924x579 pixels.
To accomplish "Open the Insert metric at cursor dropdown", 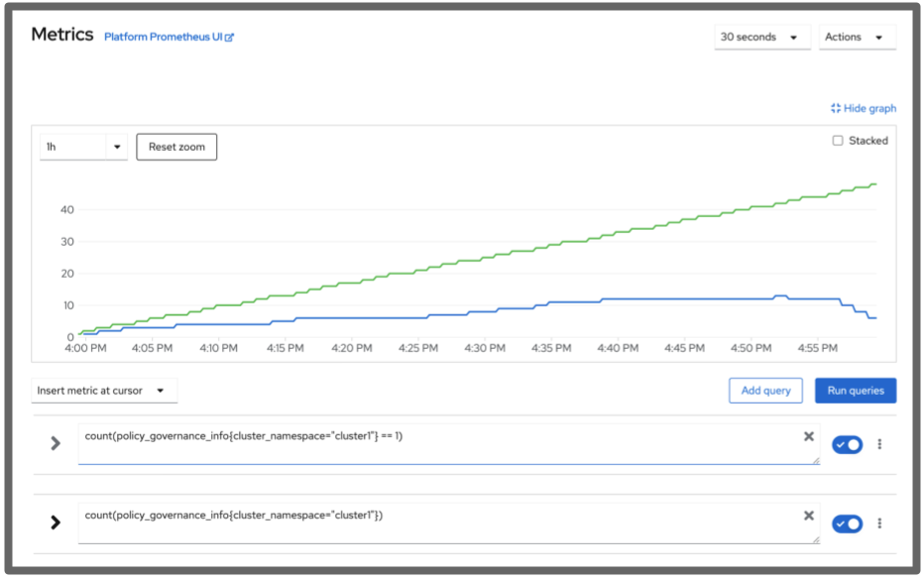I will point(104,391).
